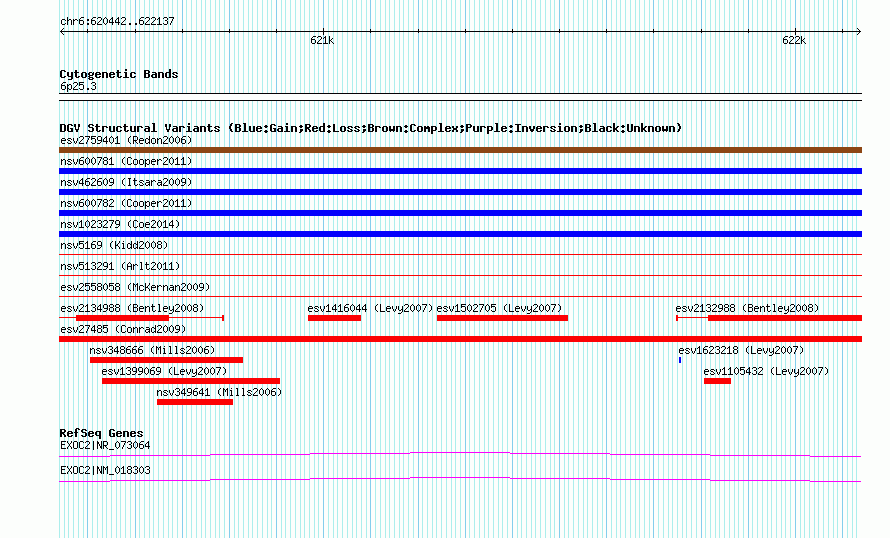Click the blue bar under nsv1023279

tap(460, 234)
